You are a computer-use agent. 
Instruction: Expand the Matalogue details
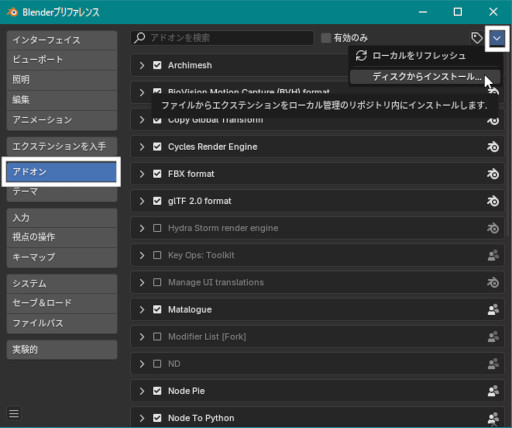[x=142, y=310]
